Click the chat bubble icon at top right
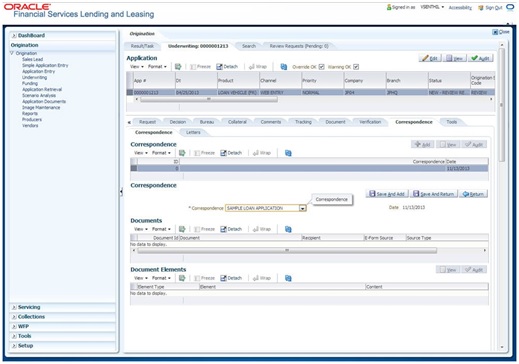The height and width of the screenshot is (364, 519). [510, 7]
